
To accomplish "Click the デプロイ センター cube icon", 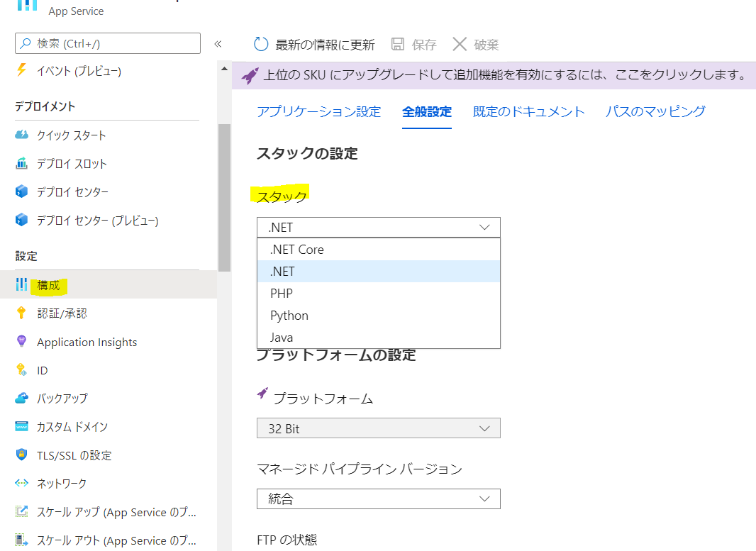I will click(22, 191).
